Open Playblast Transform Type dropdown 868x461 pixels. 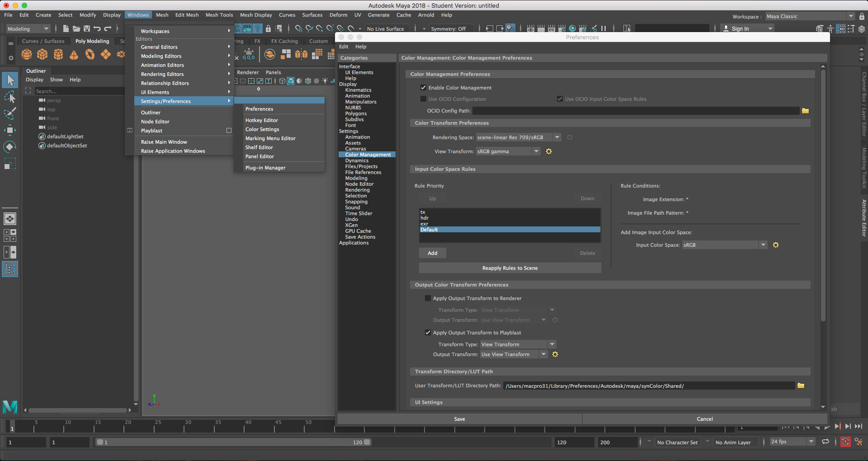click(x=518, y=344)
